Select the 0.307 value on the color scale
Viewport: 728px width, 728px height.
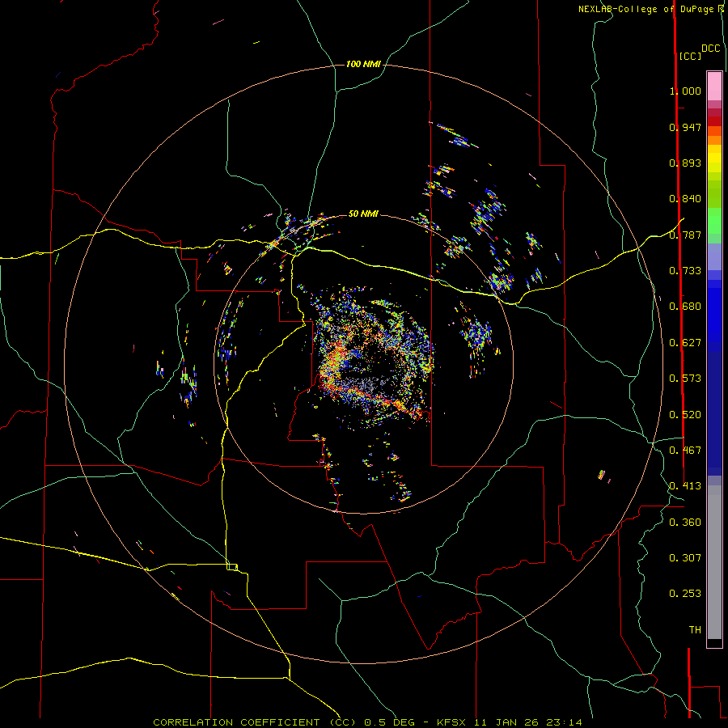tap(685, 558)
